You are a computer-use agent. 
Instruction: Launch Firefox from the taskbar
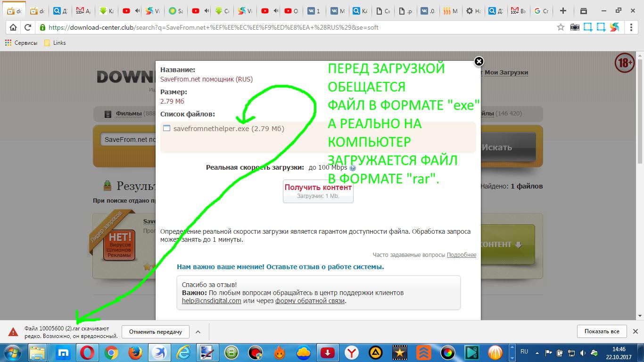(135, 353)
